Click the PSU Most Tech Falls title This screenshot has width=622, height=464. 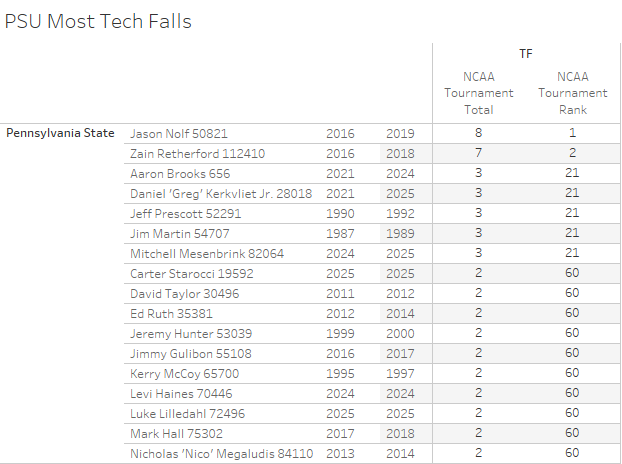pyautogui.click(x=98, y=21)
